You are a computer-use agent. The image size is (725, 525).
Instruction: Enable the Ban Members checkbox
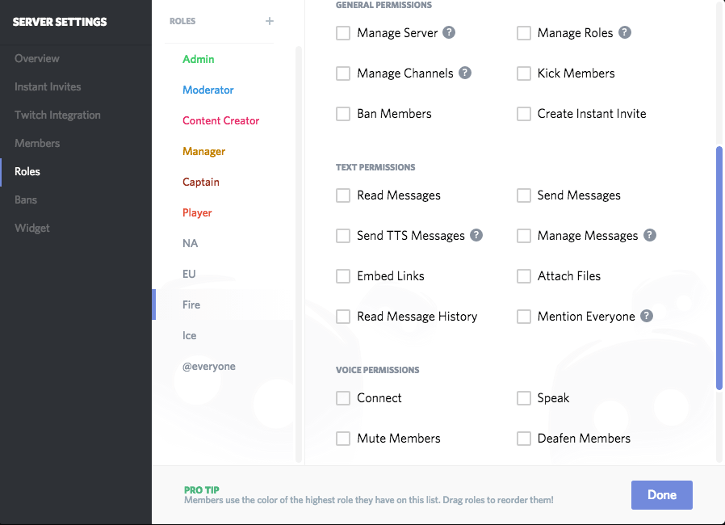tap(344, 114)
